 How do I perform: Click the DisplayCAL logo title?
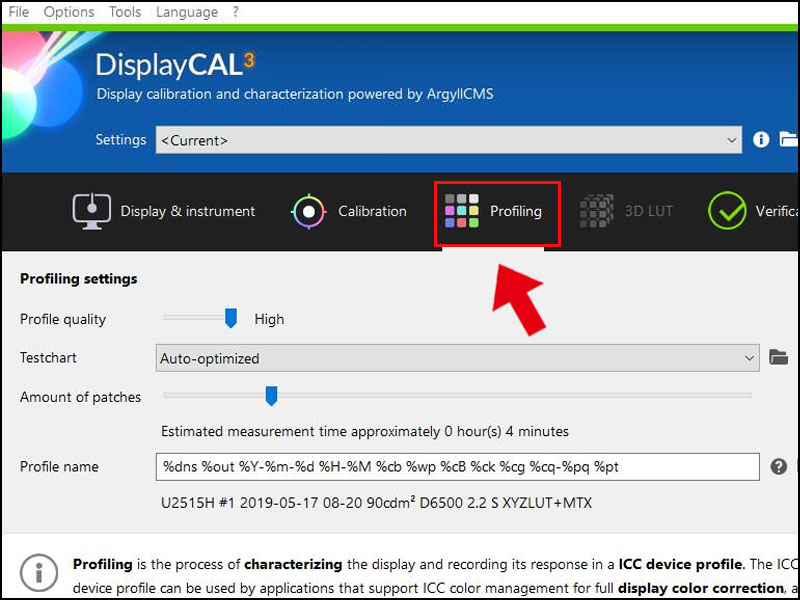174,65
